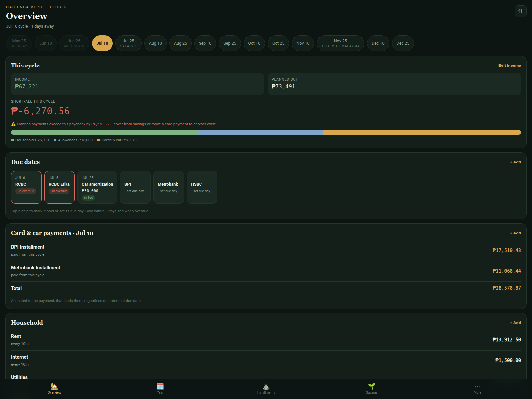Screen dimensions: 532x399
Task: Select the May 25 Boracay cycle
Action: (x=19, y=43)
